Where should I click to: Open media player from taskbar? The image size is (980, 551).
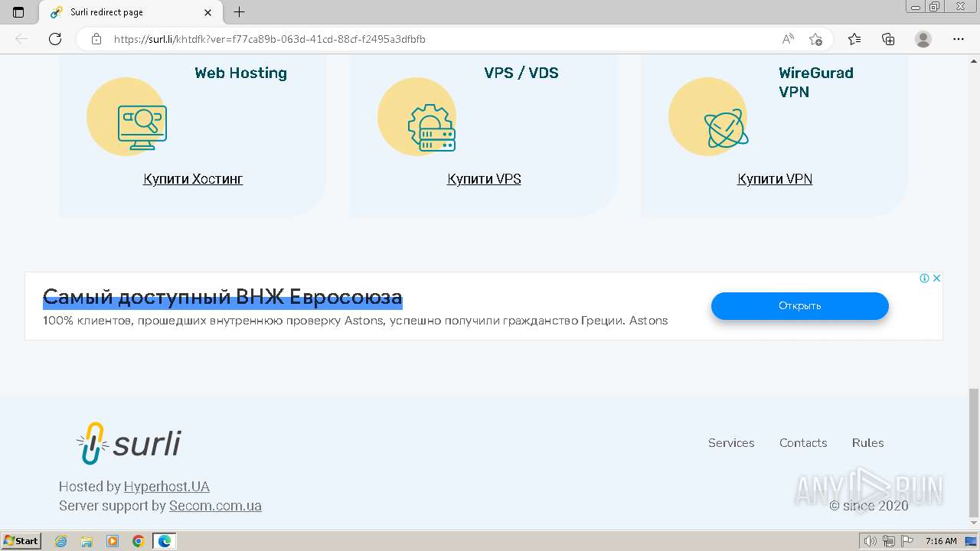[x=113, y=541]
